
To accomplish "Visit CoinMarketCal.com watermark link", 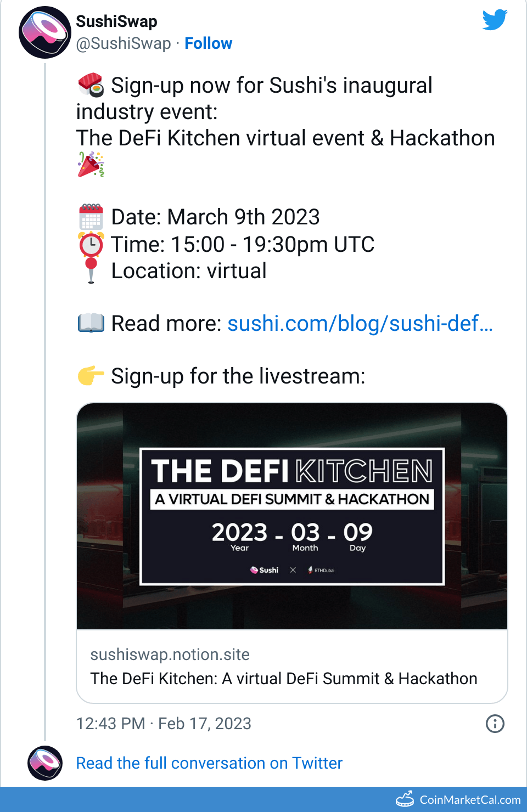I will 470,800.
